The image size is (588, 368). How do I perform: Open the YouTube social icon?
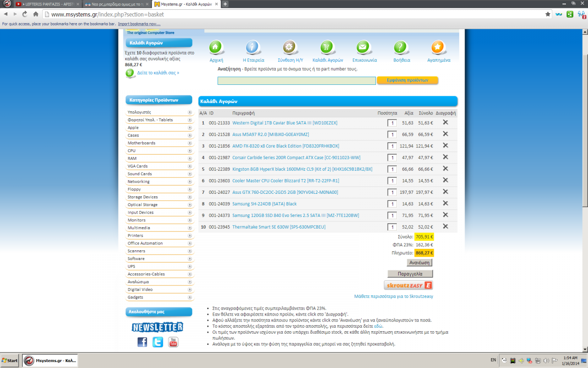pyautogui.click(x=173, y=342)
